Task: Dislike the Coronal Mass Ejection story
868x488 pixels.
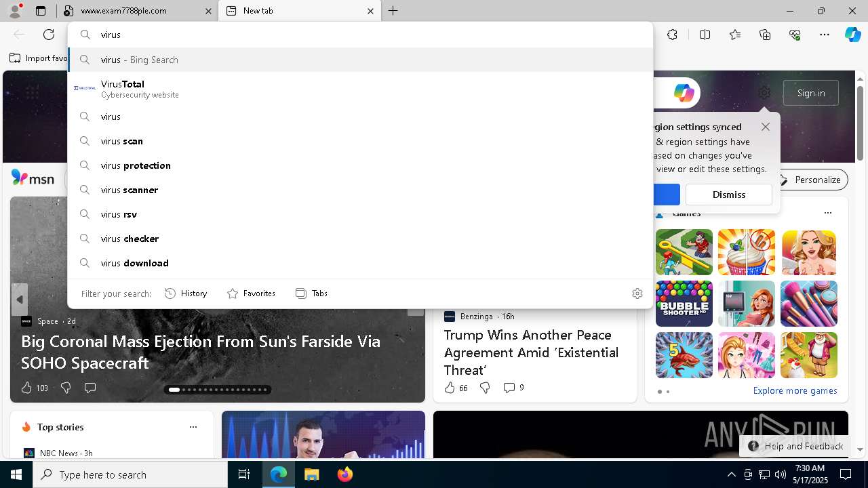Action: tap(66, 388)
